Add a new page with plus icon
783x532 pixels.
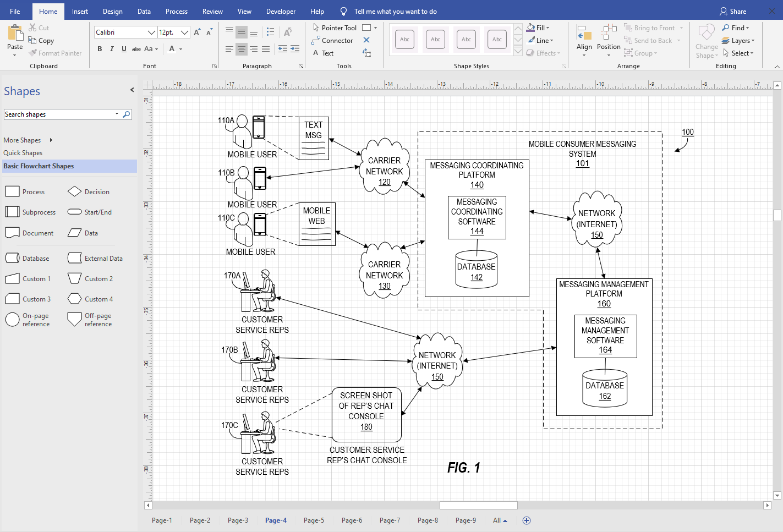[x=527, y=520]
